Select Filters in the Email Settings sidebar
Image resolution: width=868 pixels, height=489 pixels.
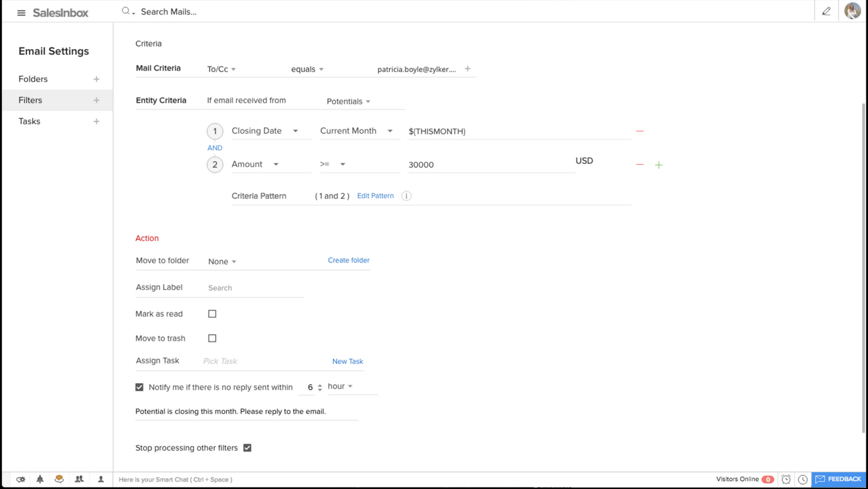[x=30, y=100]
